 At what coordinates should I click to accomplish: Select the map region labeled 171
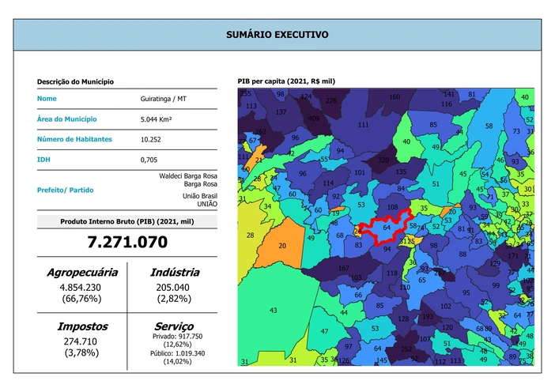513,255
